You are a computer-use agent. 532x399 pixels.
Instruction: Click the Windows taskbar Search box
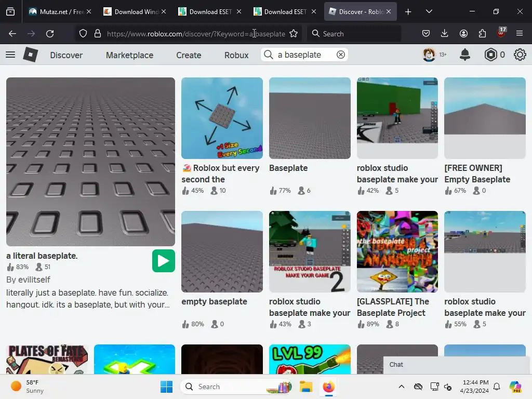tap(236, 387)
